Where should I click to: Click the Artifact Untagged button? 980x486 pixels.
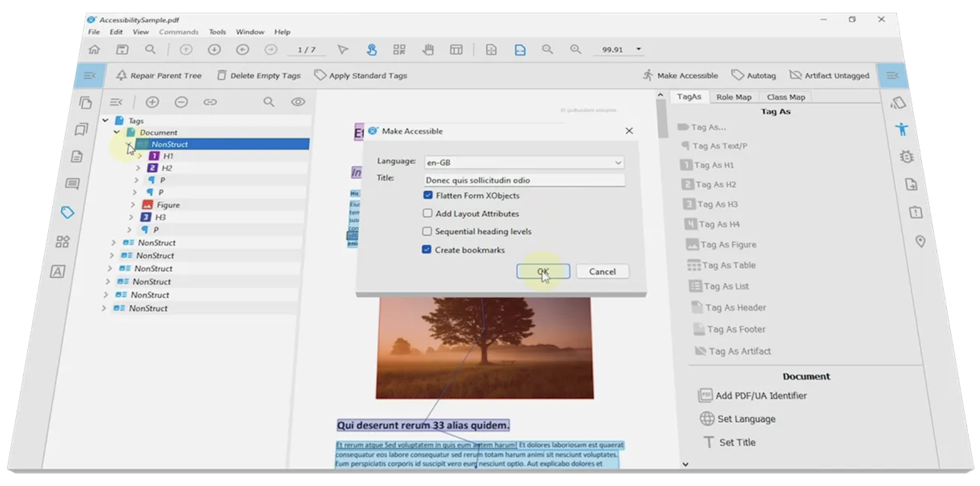[x=829, y=75]
